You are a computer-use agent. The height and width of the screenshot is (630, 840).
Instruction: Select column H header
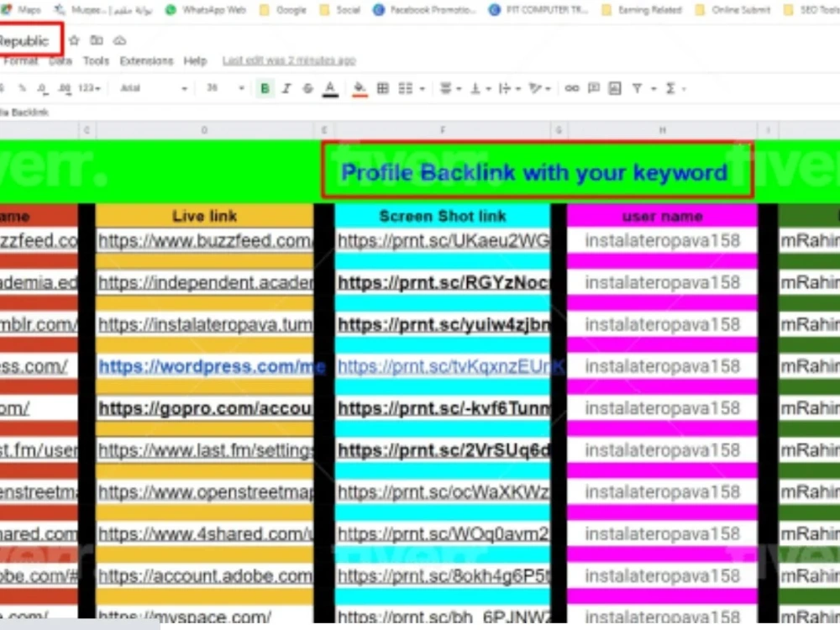pyautogui.click(x=662, y=130)
